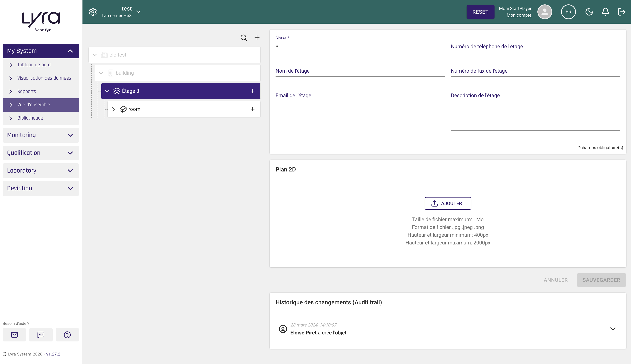Viewport: 631px width, 364px height.
Task: Add child to room with plus
Action: coord(252,109)
